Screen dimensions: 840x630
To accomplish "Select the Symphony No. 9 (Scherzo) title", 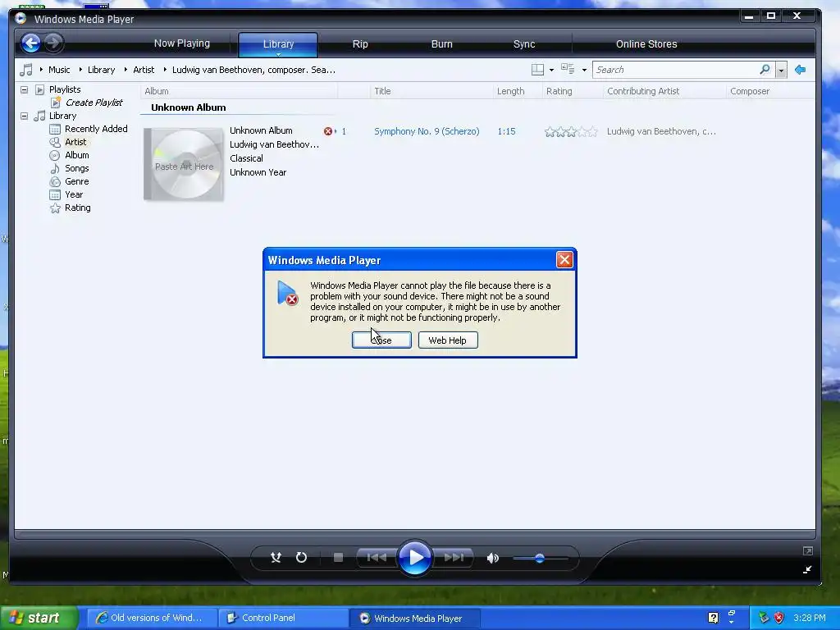I will click(x=427, y=131).
